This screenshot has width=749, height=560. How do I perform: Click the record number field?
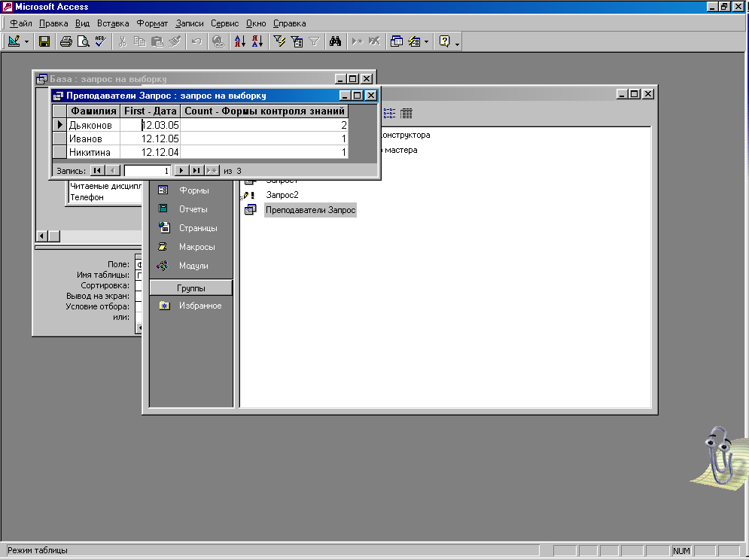[x=147, y=171]
